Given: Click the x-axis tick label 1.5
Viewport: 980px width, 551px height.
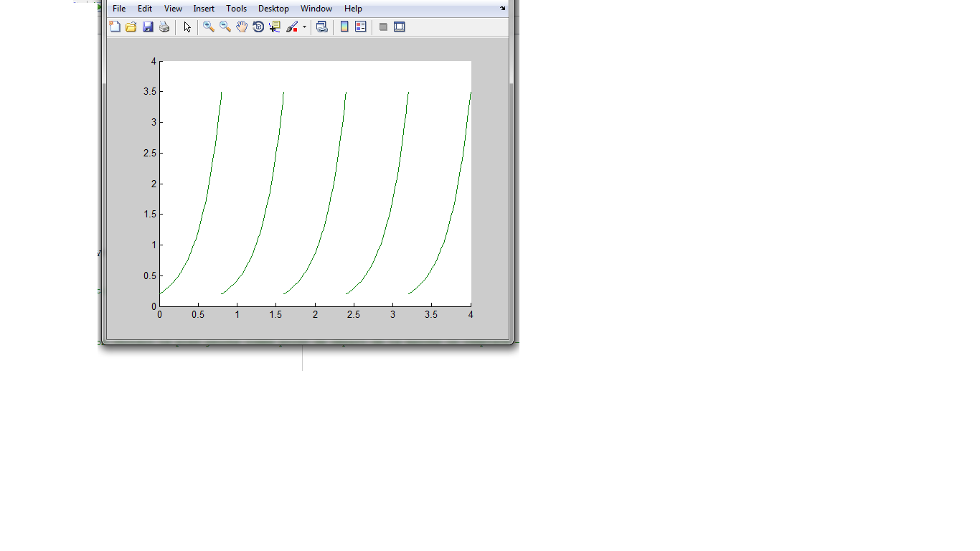Looking at the screenshot, I should (276, 315).
